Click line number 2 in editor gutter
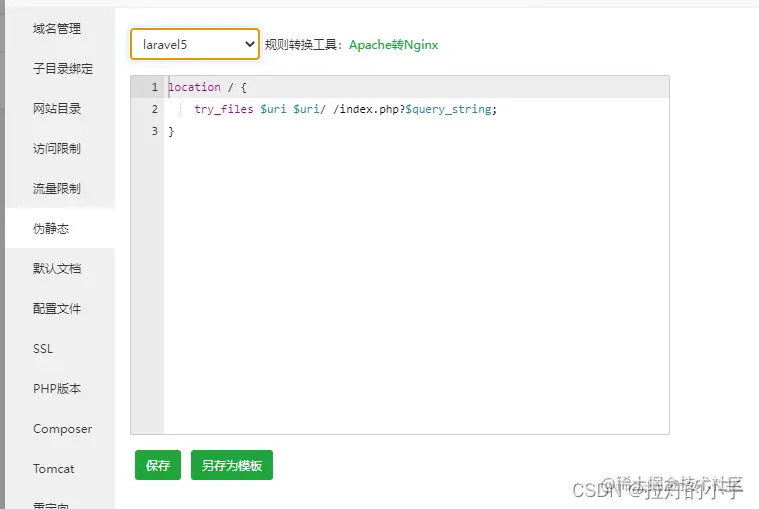 point(154,109)
